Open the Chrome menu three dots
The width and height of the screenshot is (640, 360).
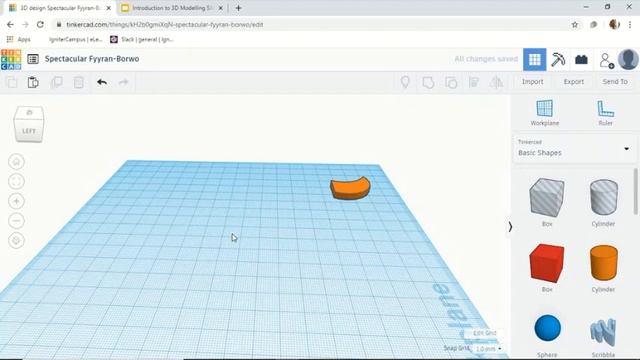point(631,24)
